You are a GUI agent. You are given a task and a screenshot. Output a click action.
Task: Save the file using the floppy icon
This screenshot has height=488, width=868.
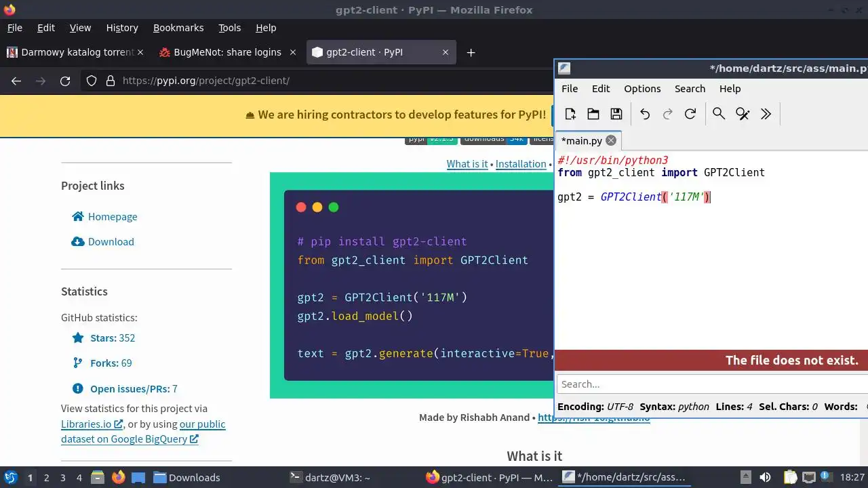pos(616,114)
